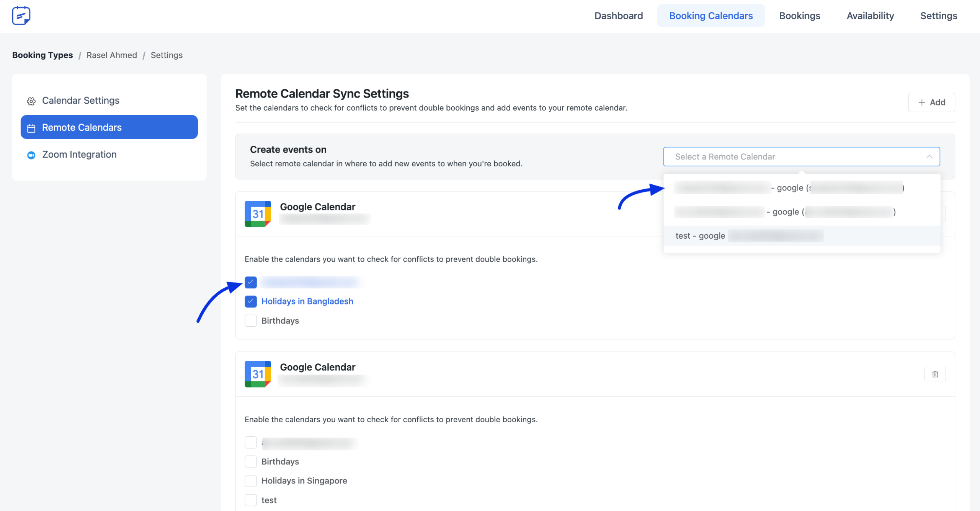Check the blurred calendar in second account
This screenshot has height=511, width=980.
(251, 443)
